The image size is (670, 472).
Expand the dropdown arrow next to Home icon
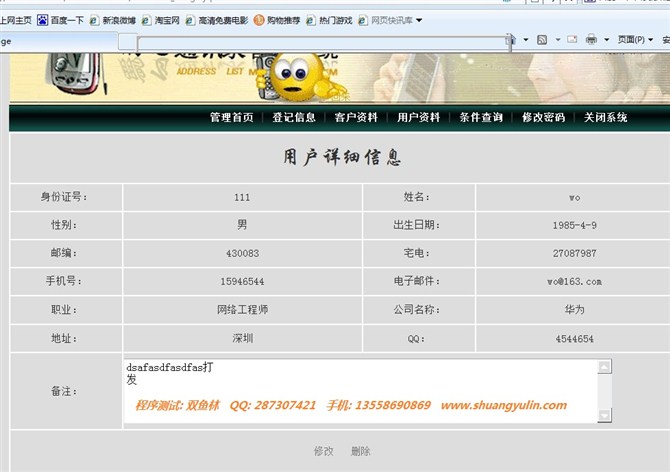tap(526, 40)
